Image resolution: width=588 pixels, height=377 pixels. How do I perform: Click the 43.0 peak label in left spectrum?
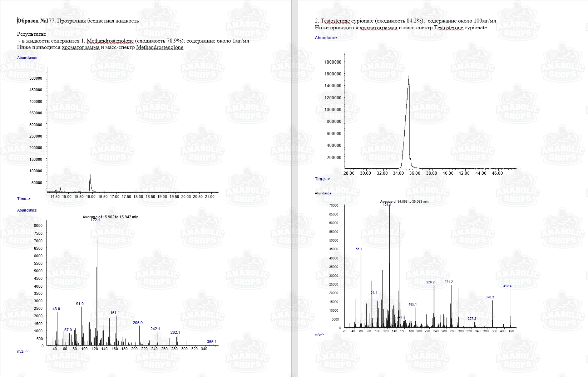click(x=56, y=309)
